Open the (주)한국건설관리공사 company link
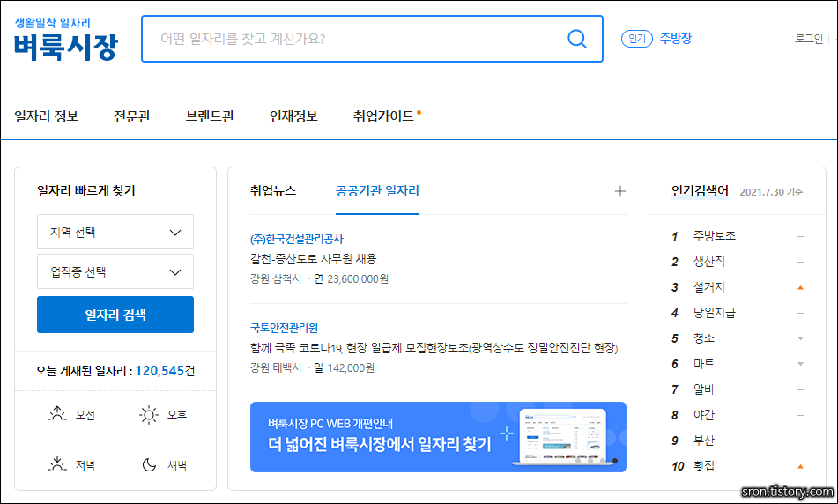The height and width of the screenshot is (504, 838). point(297,239)
